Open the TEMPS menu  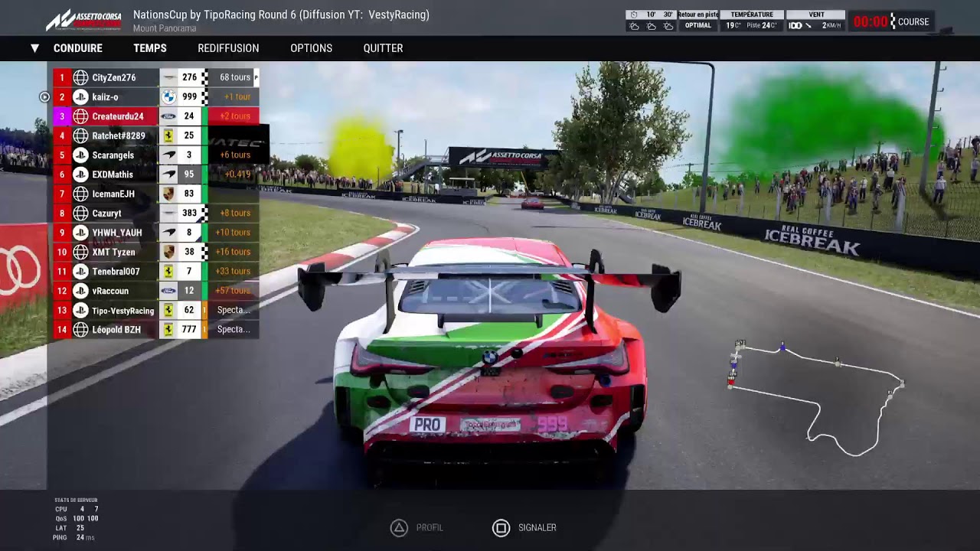point(150,48)
